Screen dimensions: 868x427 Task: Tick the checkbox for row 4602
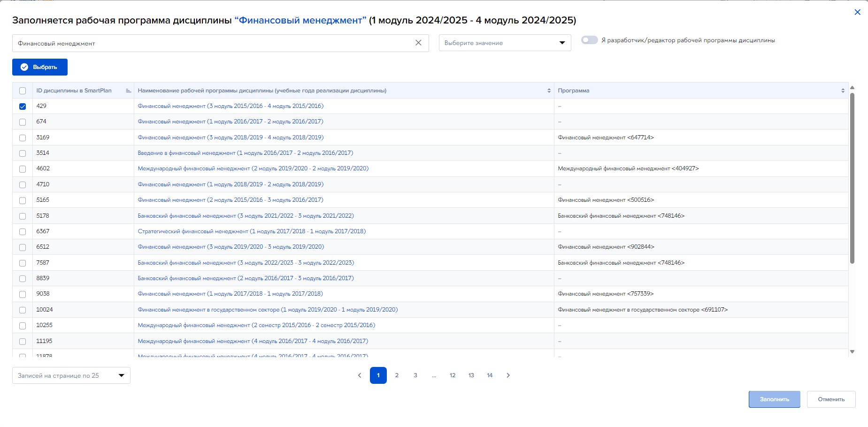23,169
